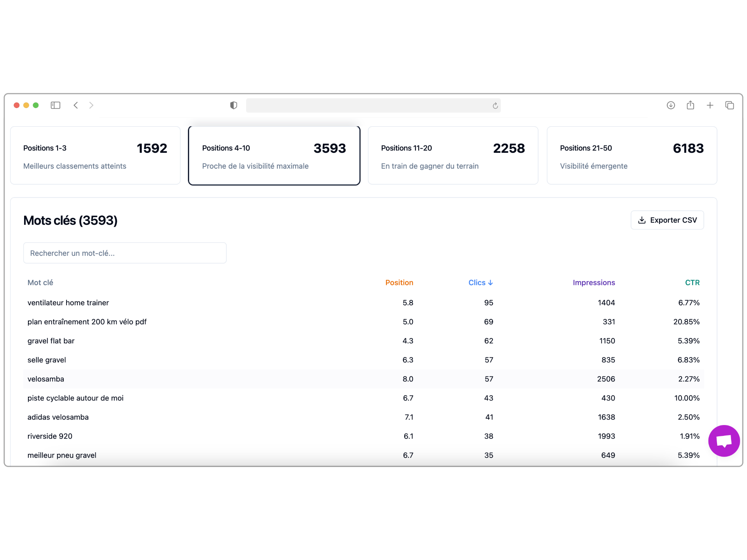Click the shield/privacy icon in address bar
747x560 pixels.
point(232,105)
